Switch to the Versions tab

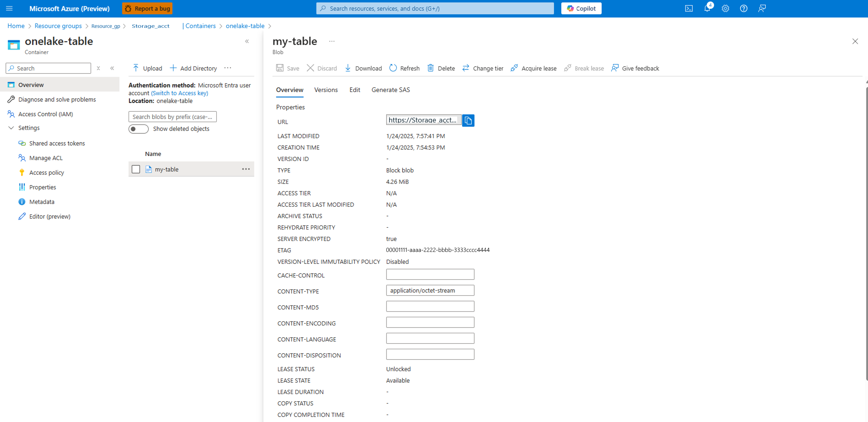click(326, 90)
